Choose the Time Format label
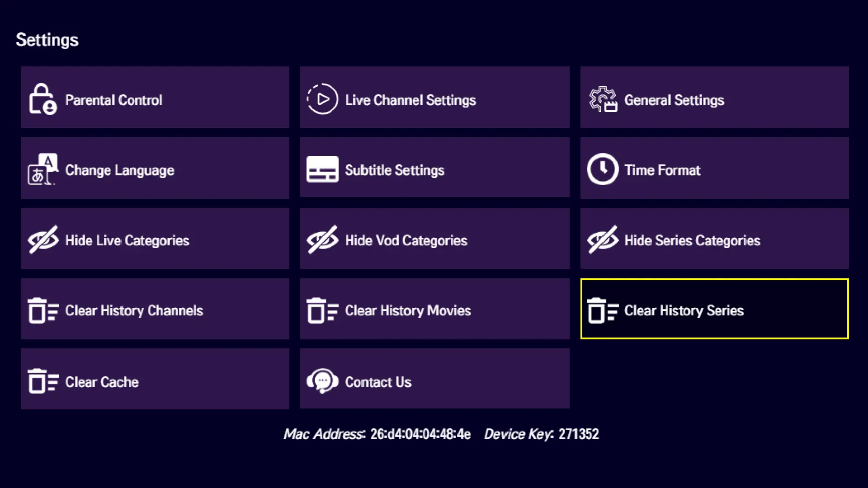Image resolution: width=868 pixels, height=488 pixels. (x=662, y=170)
